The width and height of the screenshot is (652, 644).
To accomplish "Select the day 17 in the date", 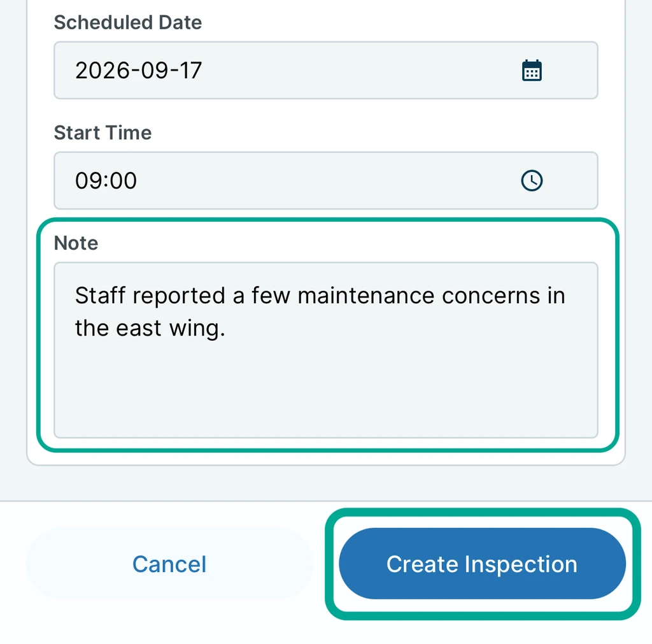I will [x=190, y=70].
